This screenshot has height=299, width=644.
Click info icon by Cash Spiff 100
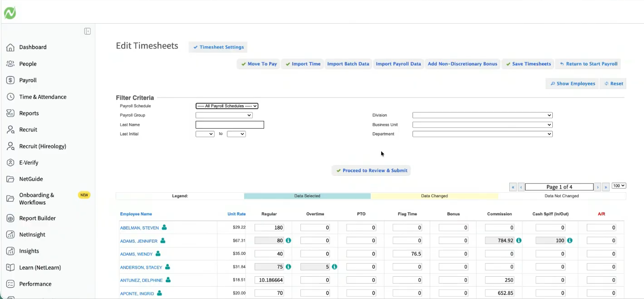tap(570, 240)
